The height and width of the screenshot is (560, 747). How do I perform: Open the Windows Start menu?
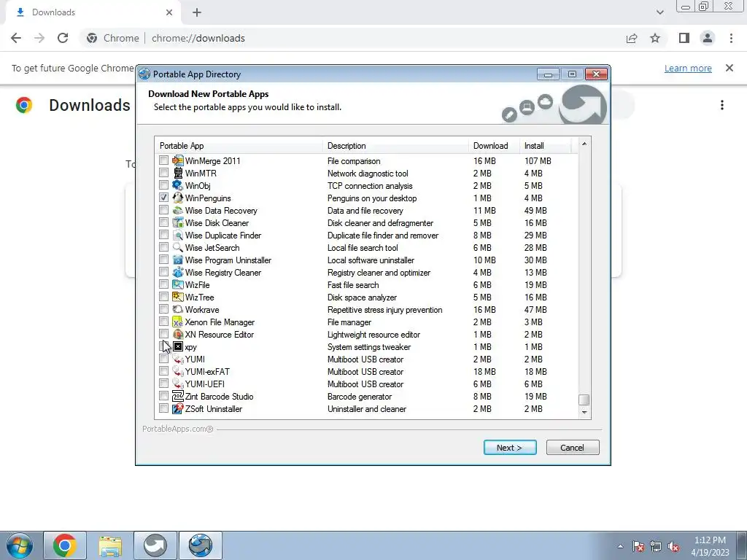[x=20, y=545]
